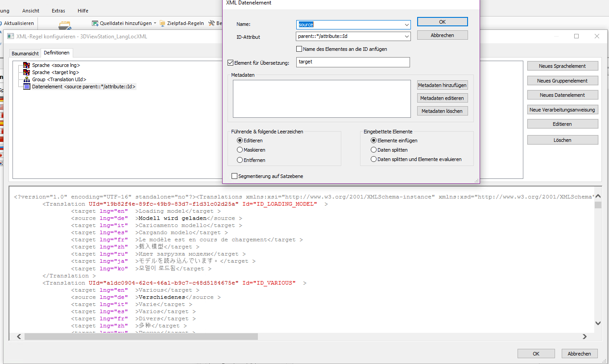Enable 'Name des Elementes an die ID anfügen'

(x=299, y=49)
